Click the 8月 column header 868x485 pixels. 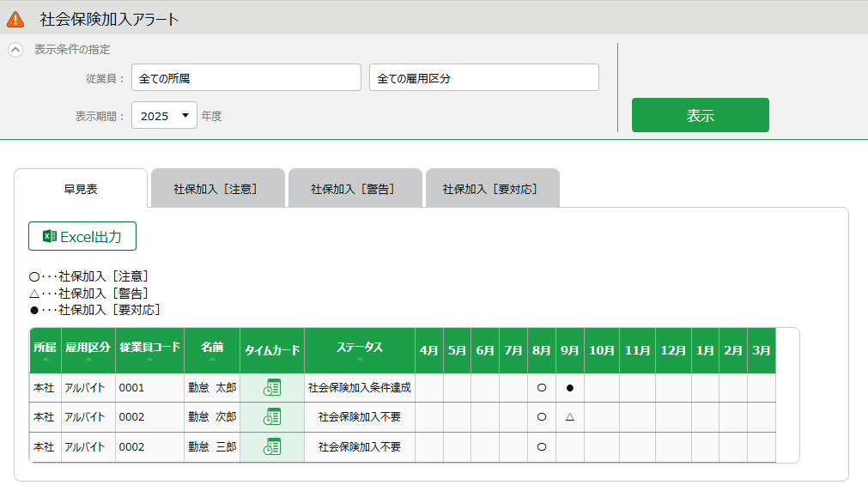[542, 350]
